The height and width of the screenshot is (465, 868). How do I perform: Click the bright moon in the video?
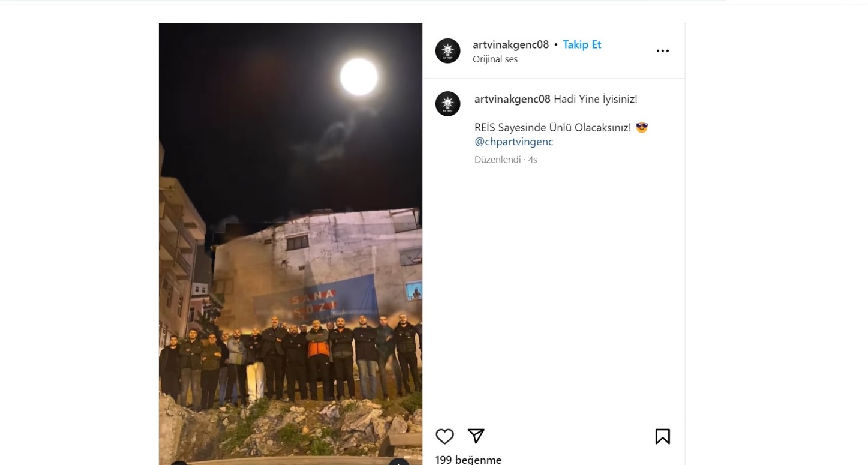click(359, 77)
